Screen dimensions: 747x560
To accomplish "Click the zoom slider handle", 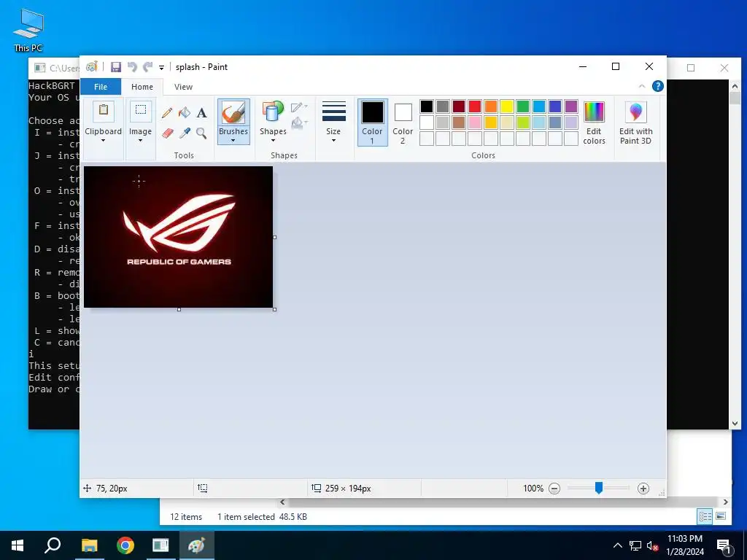I will point(599,488).
